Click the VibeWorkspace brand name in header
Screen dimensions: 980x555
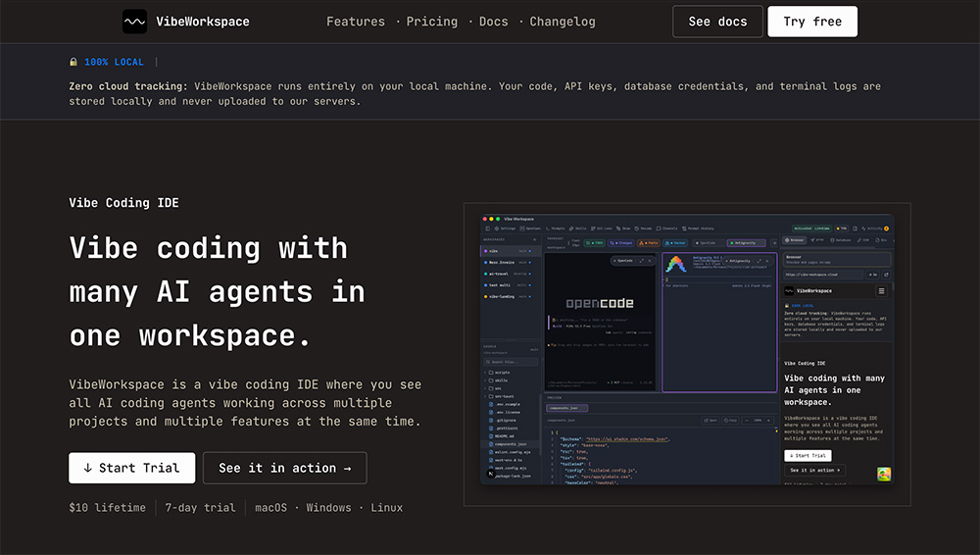click(x=203, y=22)
